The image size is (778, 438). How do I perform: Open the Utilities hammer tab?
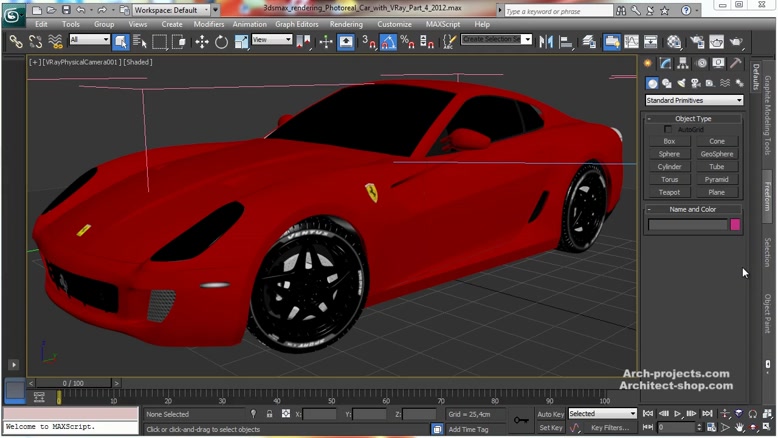point(736,64)
